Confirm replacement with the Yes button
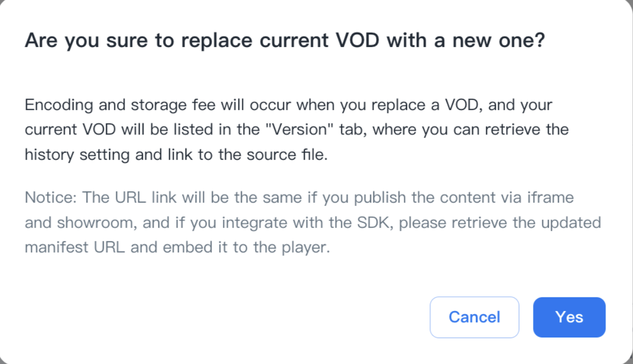This screenshot has width=633, height=364. click(569, 317)
